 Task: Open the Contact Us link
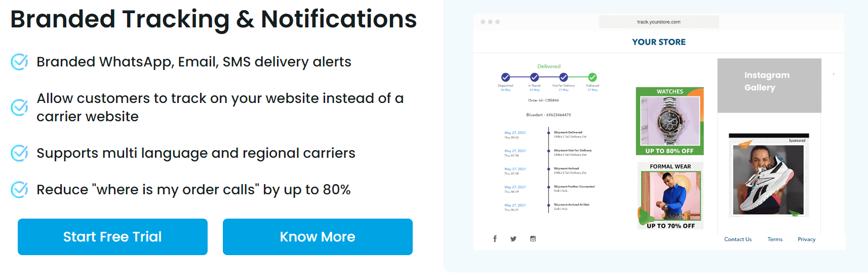(x=738, y=239)
